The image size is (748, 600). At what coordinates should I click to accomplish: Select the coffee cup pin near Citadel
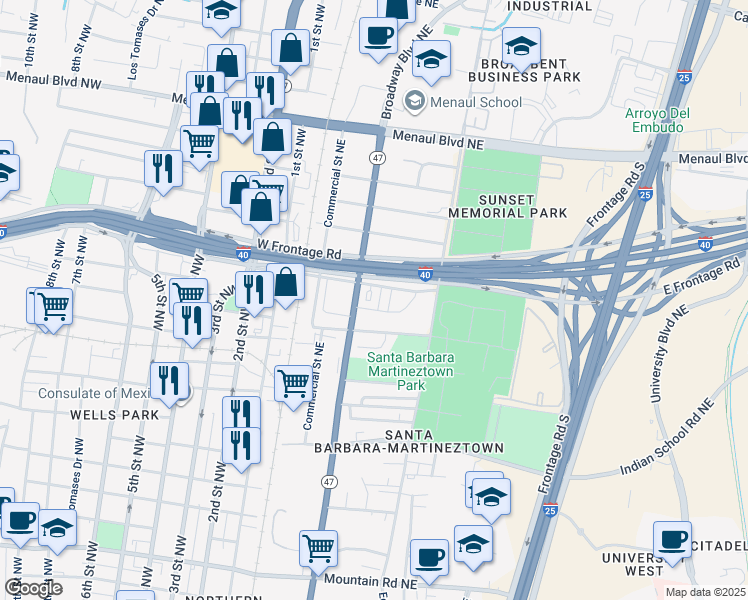(x=672, y=542)
